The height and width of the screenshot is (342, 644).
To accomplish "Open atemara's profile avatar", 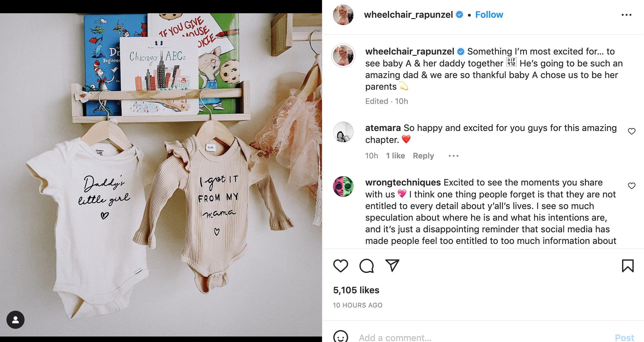I will click(x=343, y=132).
